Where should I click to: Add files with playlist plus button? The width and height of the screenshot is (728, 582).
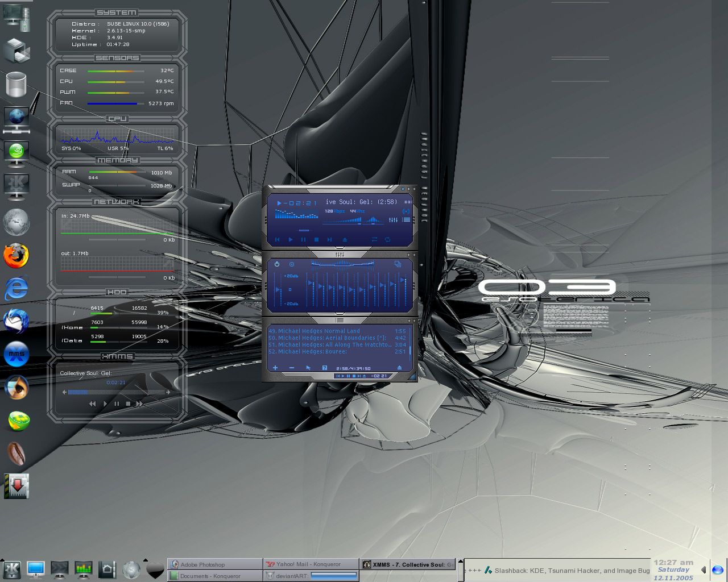pyautogui.click(x=275, y=368)
